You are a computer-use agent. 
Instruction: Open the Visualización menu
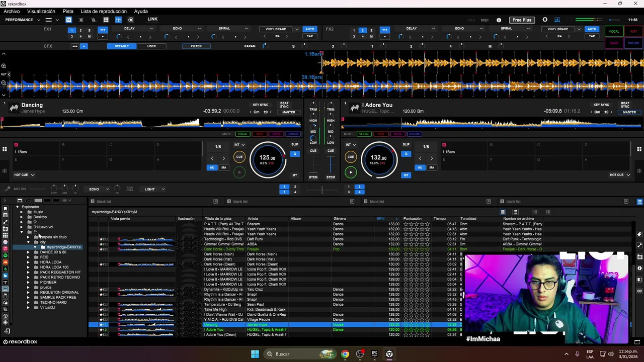click(x=41, y=11)
